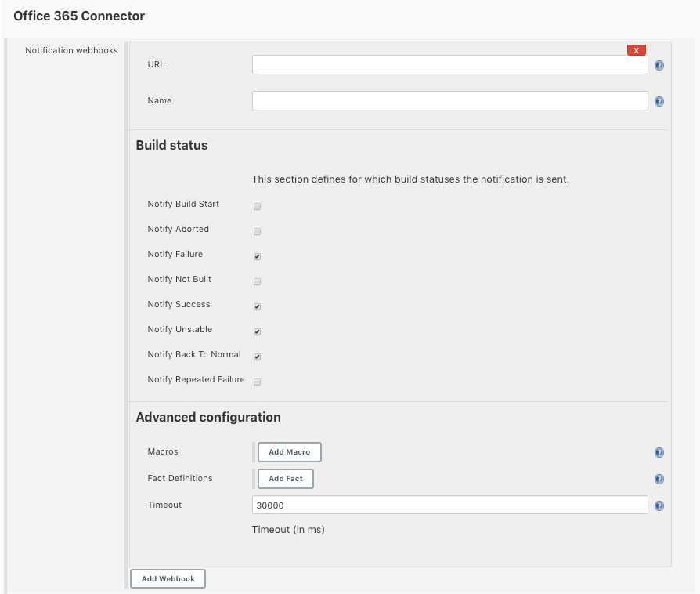Focus the Name input field
This screenshot has width=700, height=594.
[449, 100]
